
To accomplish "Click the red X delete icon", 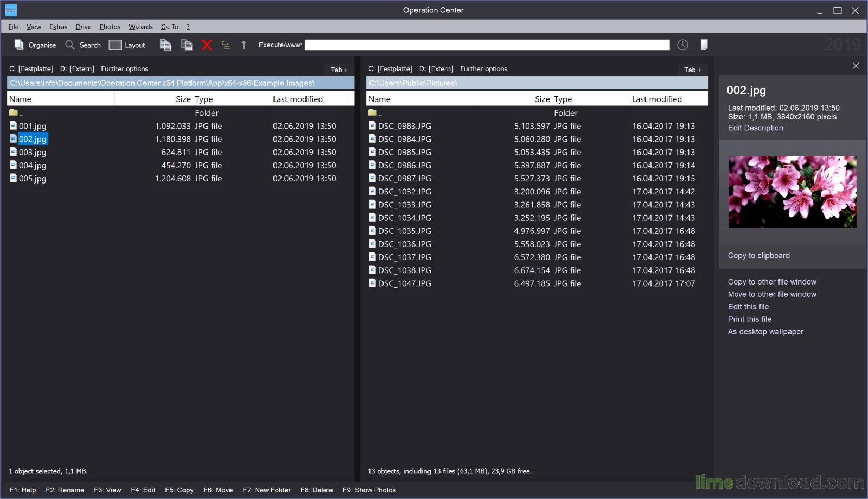I will click(x=207, y=45).
